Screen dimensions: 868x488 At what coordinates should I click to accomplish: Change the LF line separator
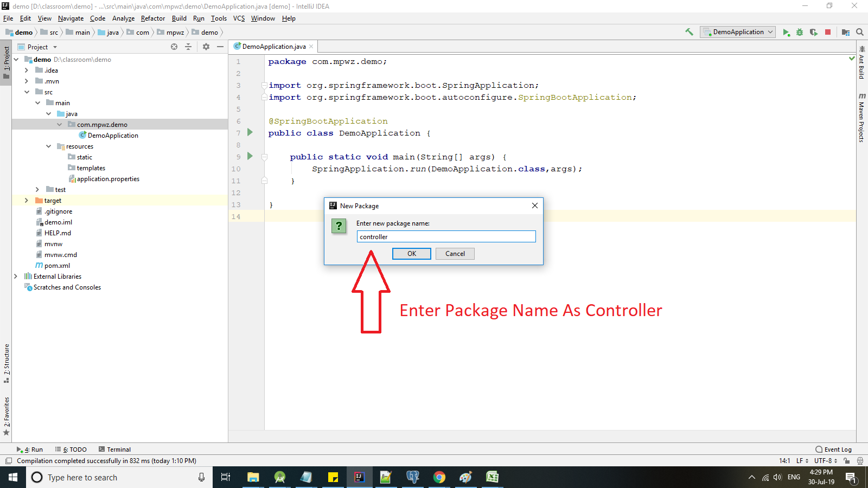pos(802,461)
